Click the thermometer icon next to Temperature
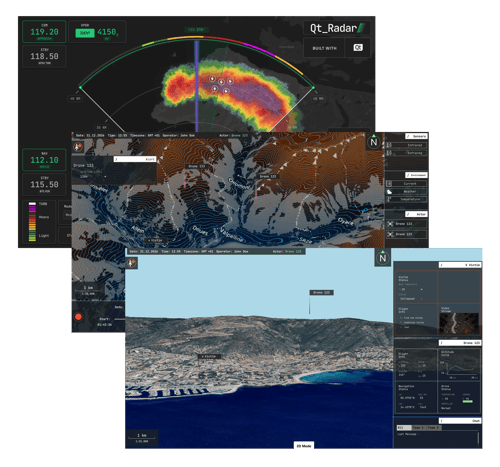Image resolution: width=500 pixels, height=467 pixels. (389, 199)
